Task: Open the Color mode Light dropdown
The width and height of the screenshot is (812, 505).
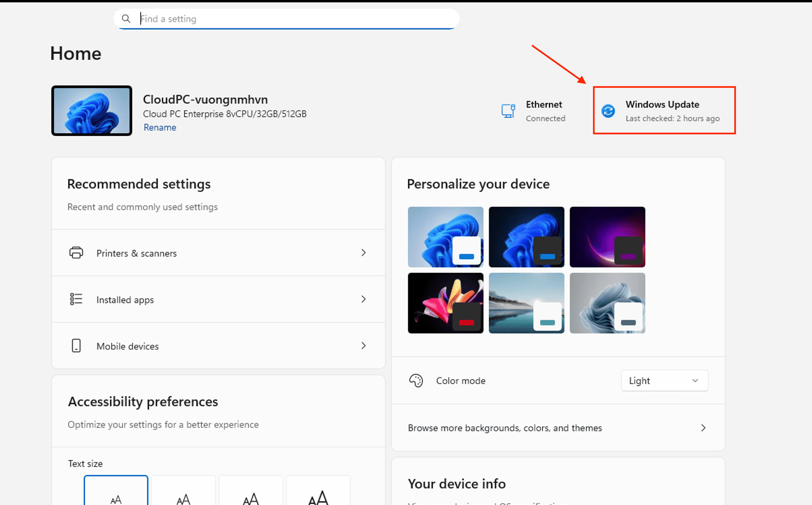Action: pyautogui.click(x=664, y=381)
